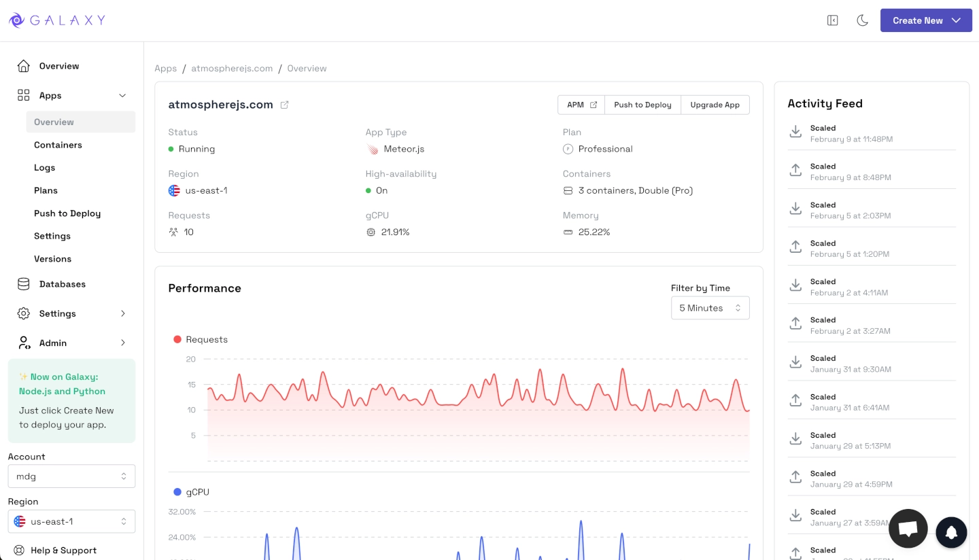
Task: Click the Help & Support lifebuoy icon
Action: pos(19,550)
